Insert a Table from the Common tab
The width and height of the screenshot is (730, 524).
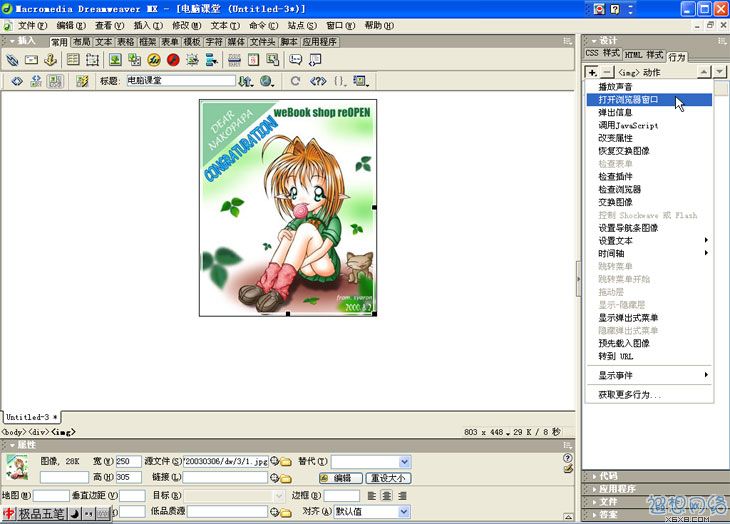pyautogui.click(x=73, y=60)
